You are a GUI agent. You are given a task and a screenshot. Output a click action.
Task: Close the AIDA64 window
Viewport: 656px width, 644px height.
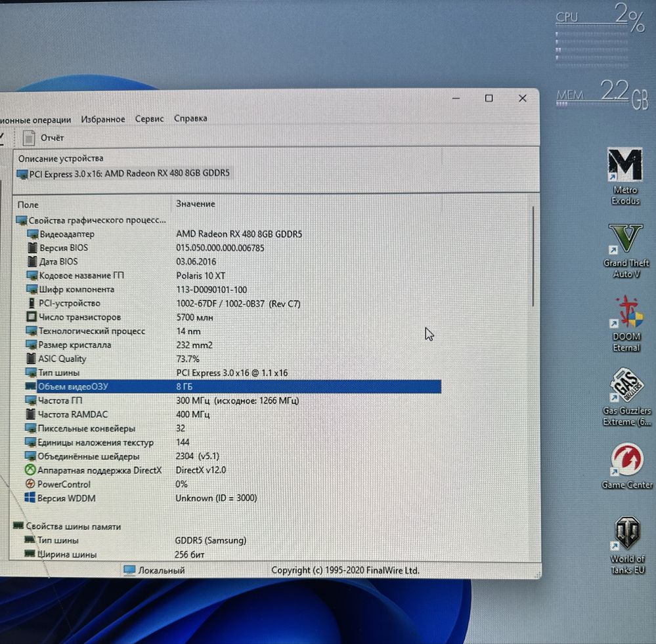(x=522, y=98)
